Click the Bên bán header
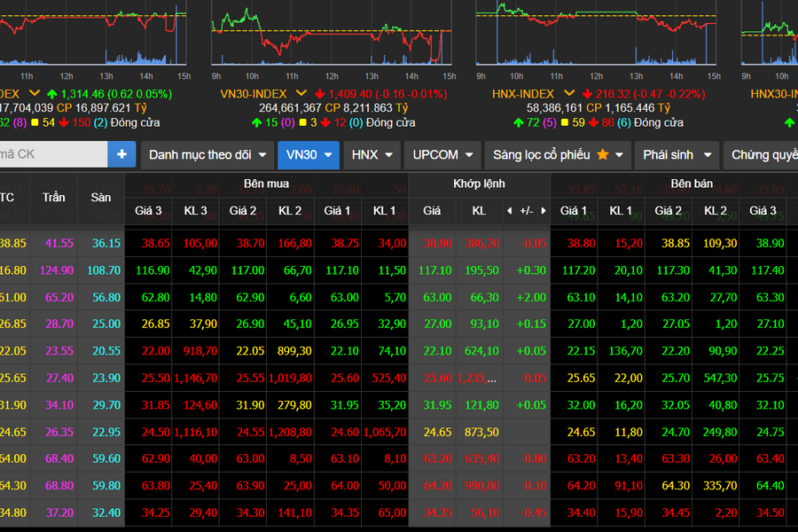Image resolution: width=798 pixels, height=532 pixels. click(x=692, y=184)
